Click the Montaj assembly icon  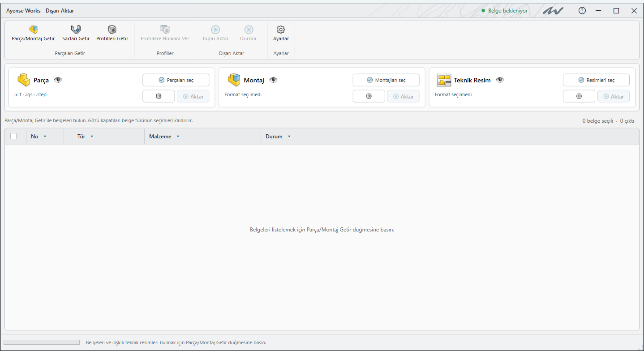click(234, 80)
